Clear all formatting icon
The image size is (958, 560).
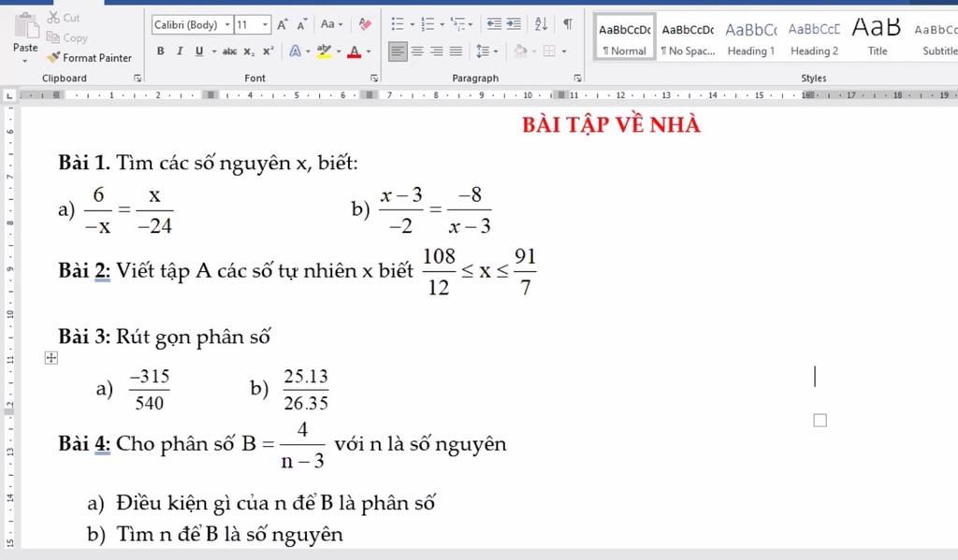366,24
